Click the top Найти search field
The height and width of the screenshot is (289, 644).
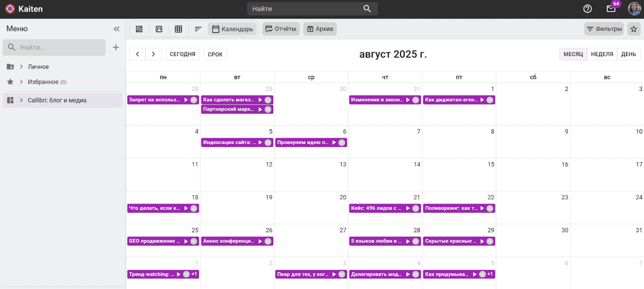click(305, 9)
